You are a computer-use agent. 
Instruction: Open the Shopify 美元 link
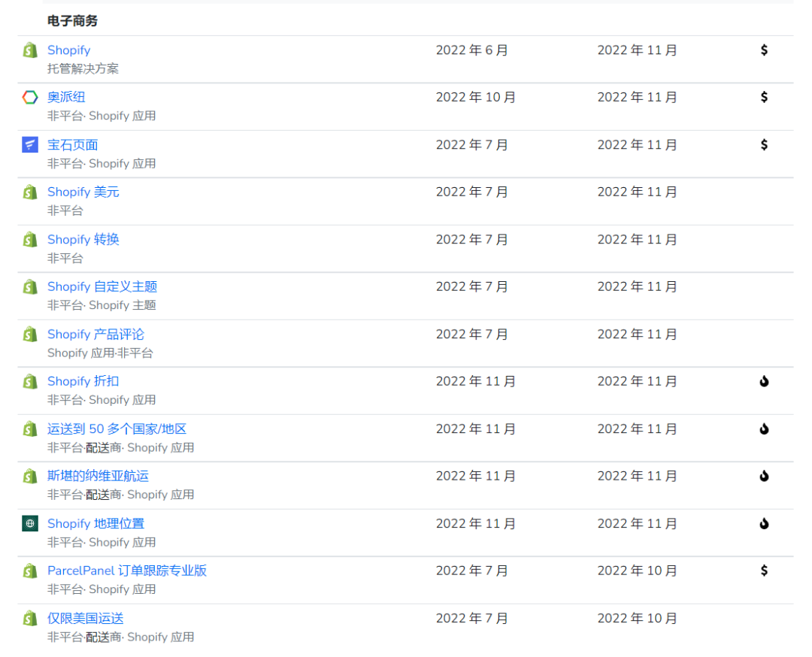83,192
